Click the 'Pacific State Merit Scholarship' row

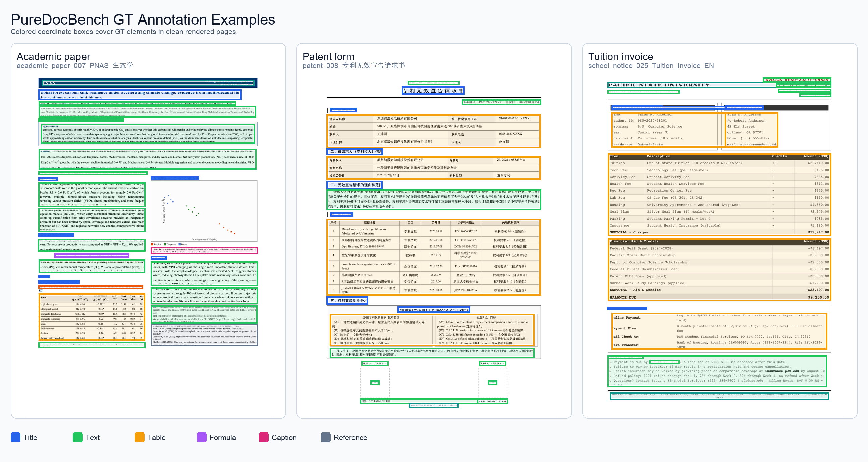(x=719, y=255)
